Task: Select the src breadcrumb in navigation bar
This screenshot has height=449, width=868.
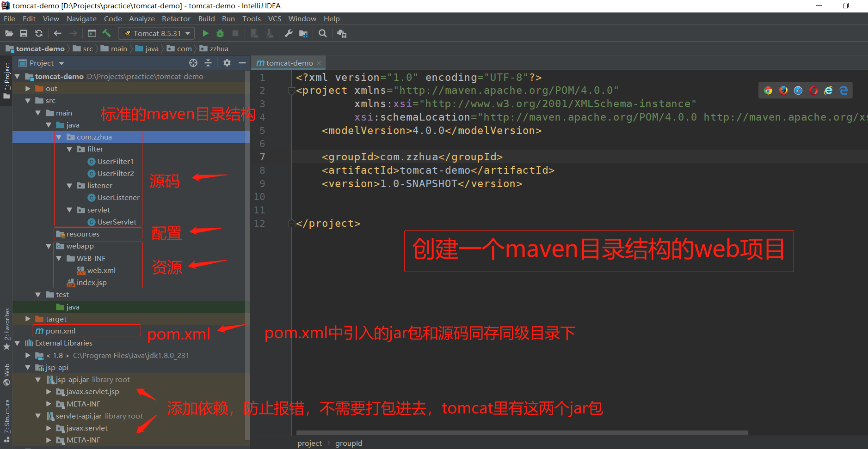Action: [83, 49]
